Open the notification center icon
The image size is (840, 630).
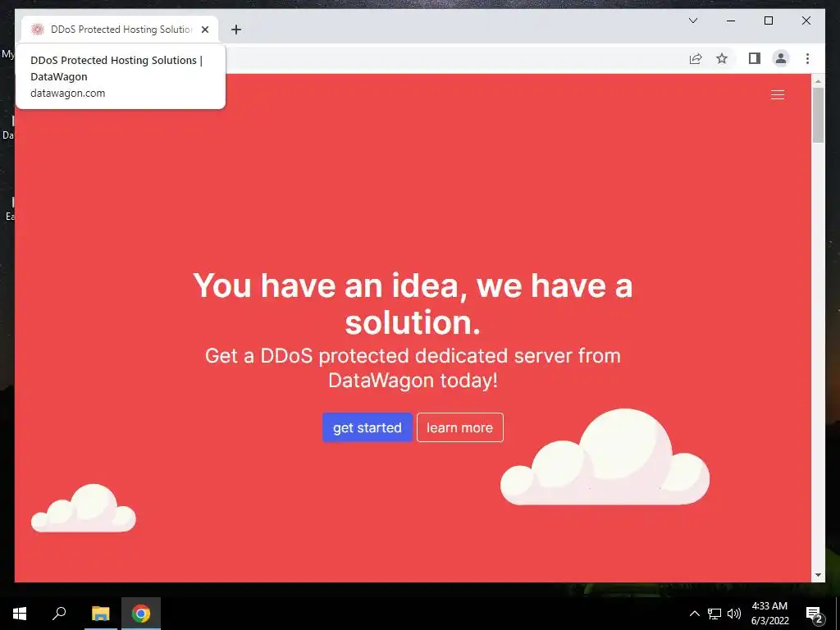pyautogui.click(x=815, y=614)
